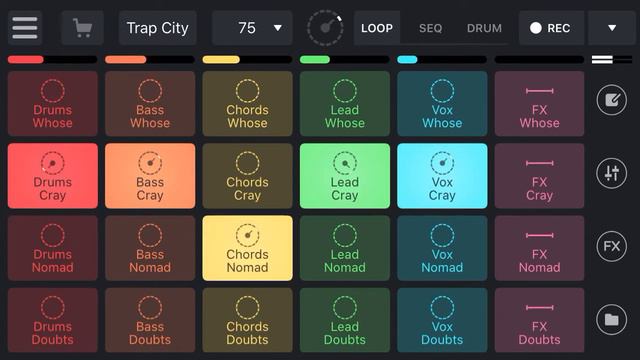Viewport: 640px width, 360px height.
Task: Trigger the Bass Whose pad
Action: pyautogui.click(x=150, y=104)
